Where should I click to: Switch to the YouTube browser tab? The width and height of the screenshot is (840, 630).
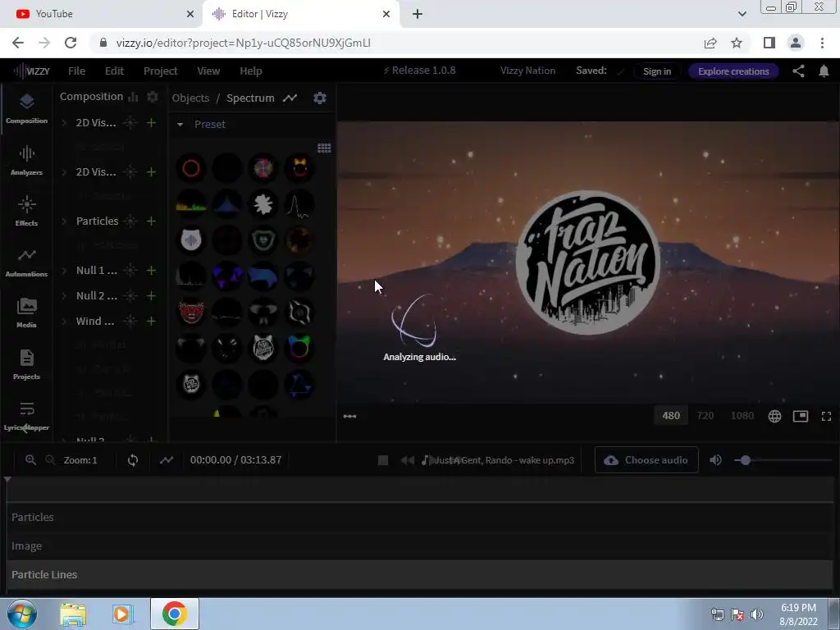tap(101, 14)
